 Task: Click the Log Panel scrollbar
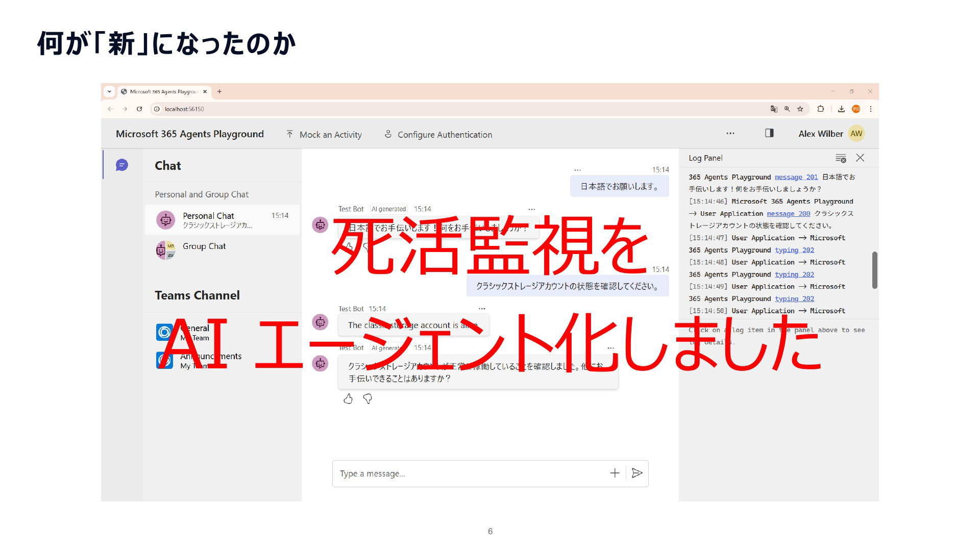(x=874, y=270)
